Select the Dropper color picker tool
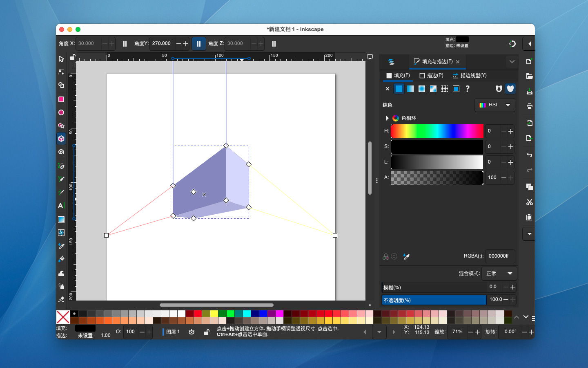Screen dimensions: 588x368 pos(61,246)
